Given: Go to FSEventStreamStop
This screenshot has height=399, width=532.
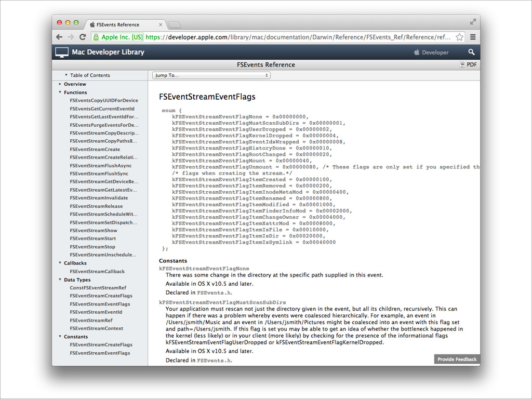Looking at the screenshot, I should (x=92, y=247).
